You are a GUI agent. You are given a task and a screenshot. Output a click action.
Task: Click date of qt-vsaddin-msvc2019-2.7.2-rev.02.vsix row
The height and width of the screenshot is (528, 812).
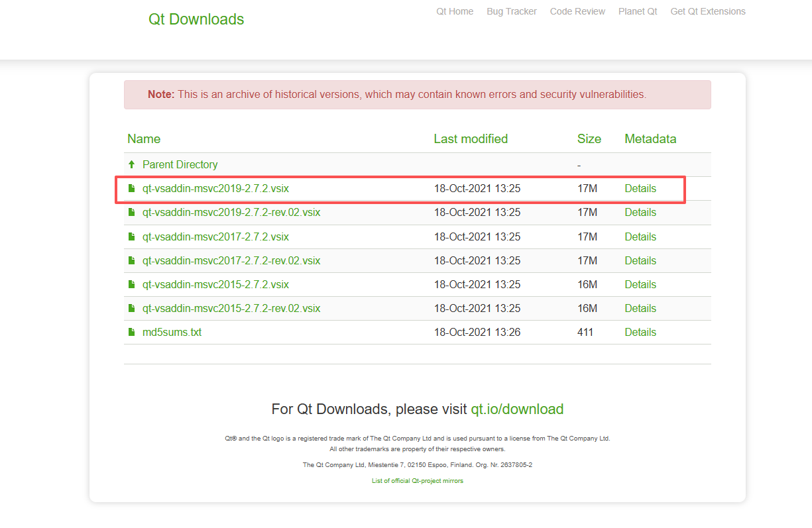[477, 213]
